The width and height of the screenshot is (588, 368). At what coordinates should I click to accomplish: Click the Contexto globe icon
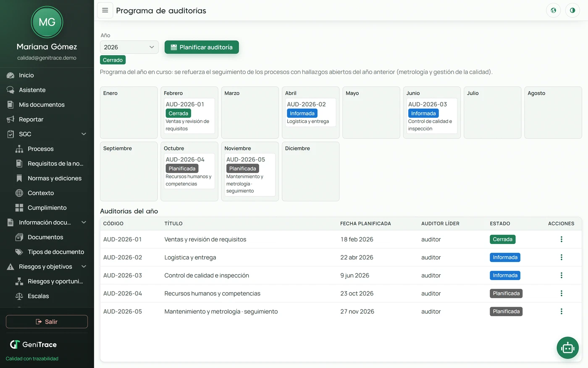(19, 193)
